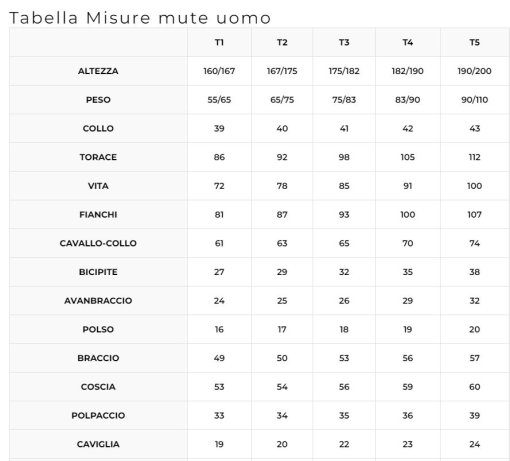Select the T4 column header
This screenshot has height=461, width=510.
coord(408,42)
